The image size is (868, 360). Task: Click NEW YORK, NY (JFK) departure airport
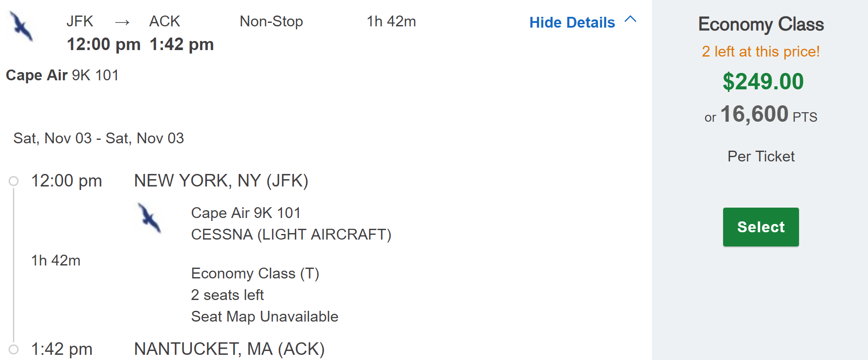tap(221, 180)
